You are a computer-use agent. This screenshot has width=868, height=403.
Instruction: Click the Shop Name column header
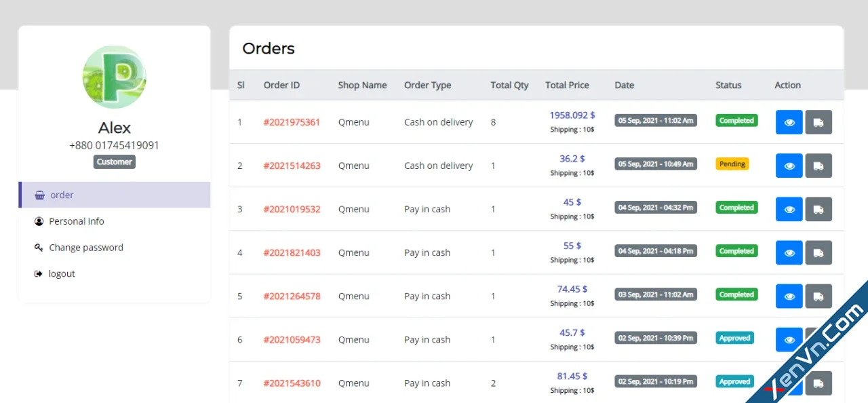tap(363, 85)
